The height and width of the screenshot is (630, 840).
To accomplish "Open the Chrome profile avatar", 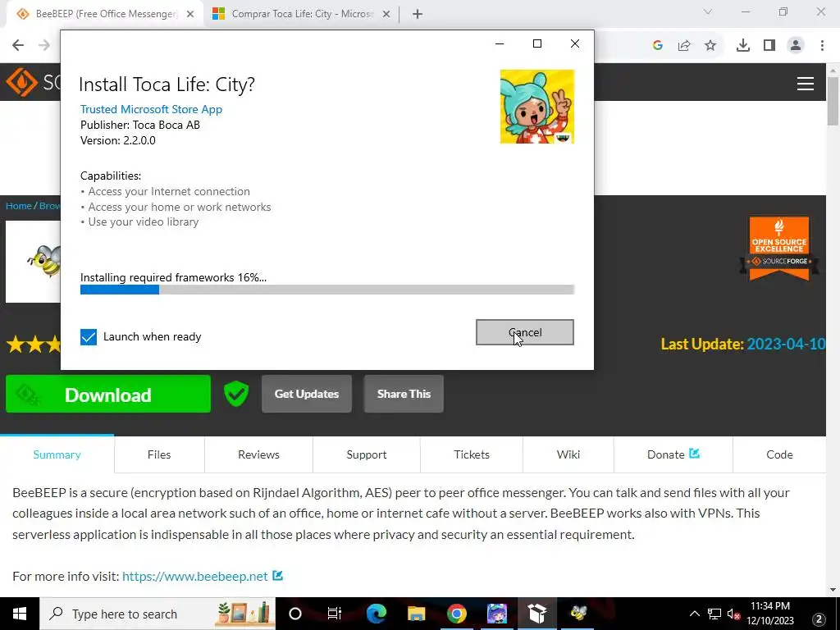I will pyautogui.click(x=796, y=46).
